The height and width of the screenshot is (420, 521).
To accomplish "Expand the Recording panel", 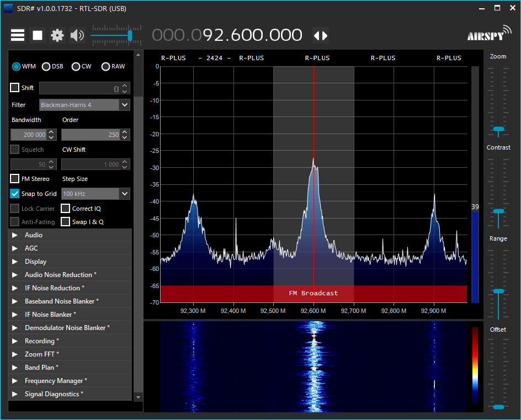I will pyautogui.click(x=70, y=341).
